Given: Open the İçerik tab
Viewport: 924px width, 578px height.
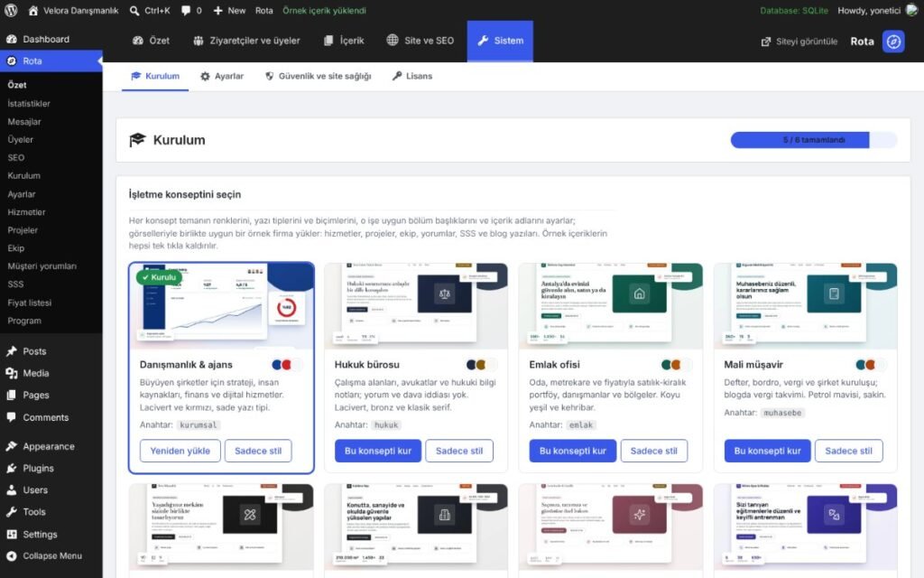Looking at the screenshot, I should click(344, 41).
